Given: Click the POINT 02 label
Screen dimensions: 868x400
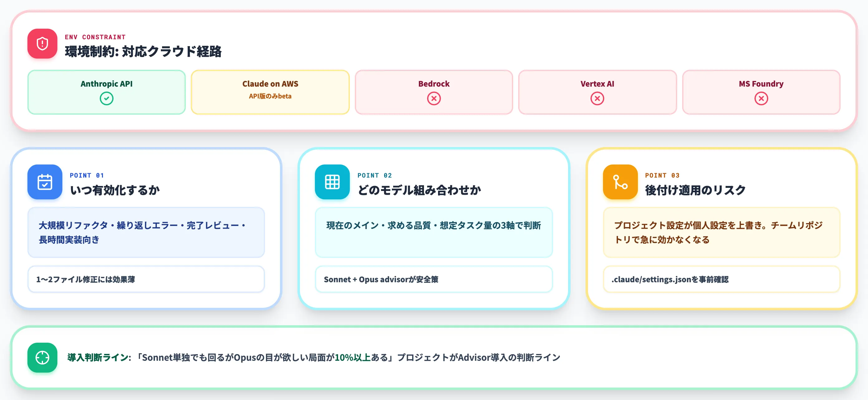Looking at the screenshot, I should (x=374, y=175).
